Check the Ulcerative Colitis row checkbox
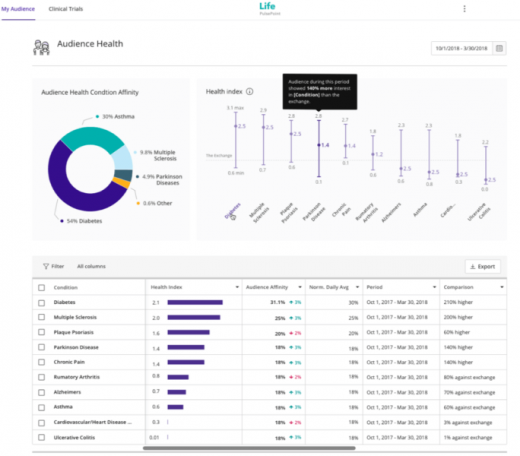 pyautogui.click(x=41, y=437)
